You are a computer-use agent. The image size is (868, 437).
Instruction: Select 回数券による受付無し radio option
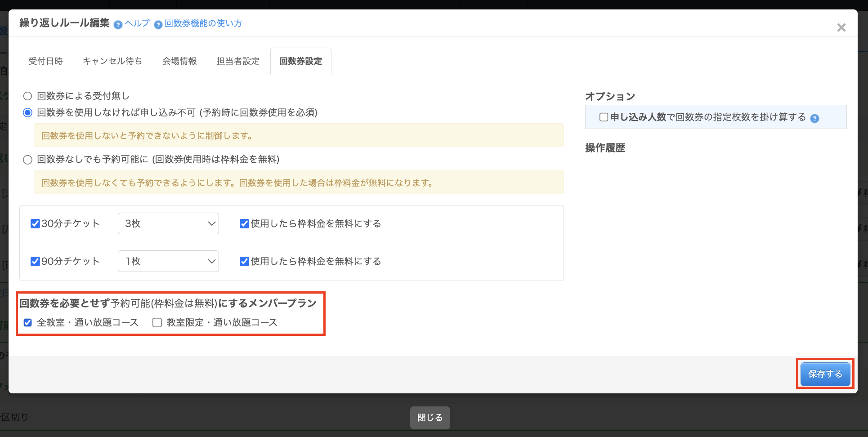point(28,96)
